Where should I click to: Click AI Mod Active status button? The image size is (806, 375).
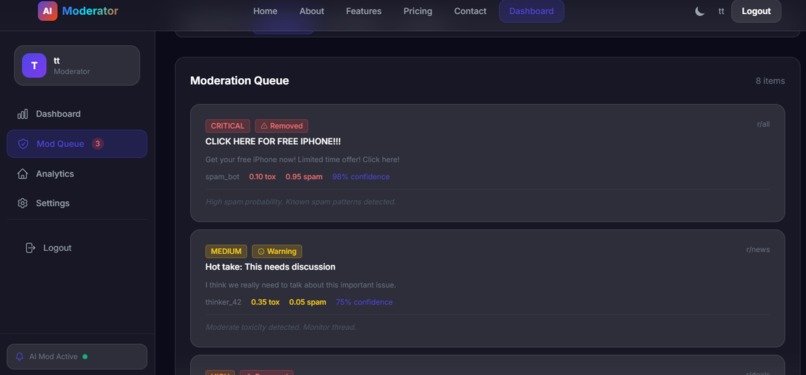[77, 357]
